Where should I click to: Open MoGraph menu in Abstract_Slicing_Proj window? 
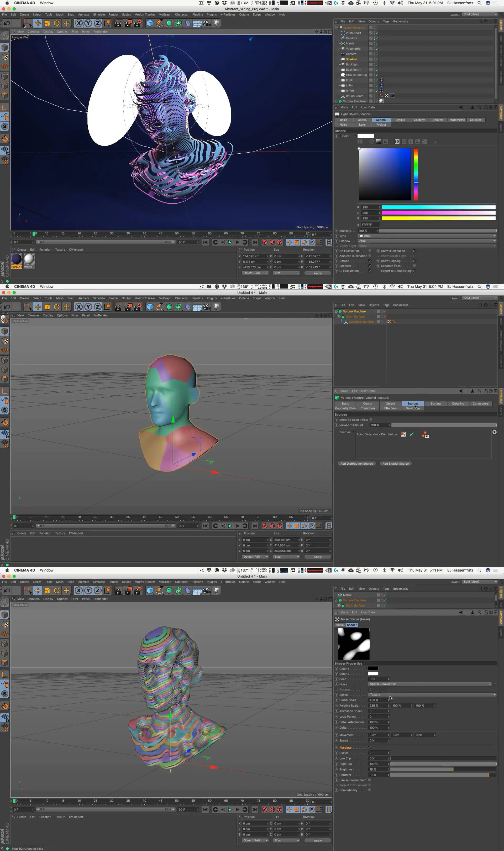pos(165,15)
